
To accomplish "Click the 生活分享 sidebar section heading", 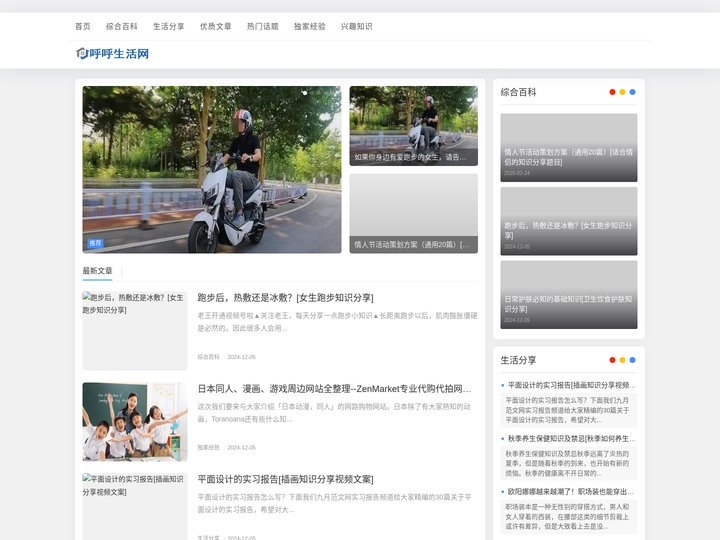I will [518, 360].
